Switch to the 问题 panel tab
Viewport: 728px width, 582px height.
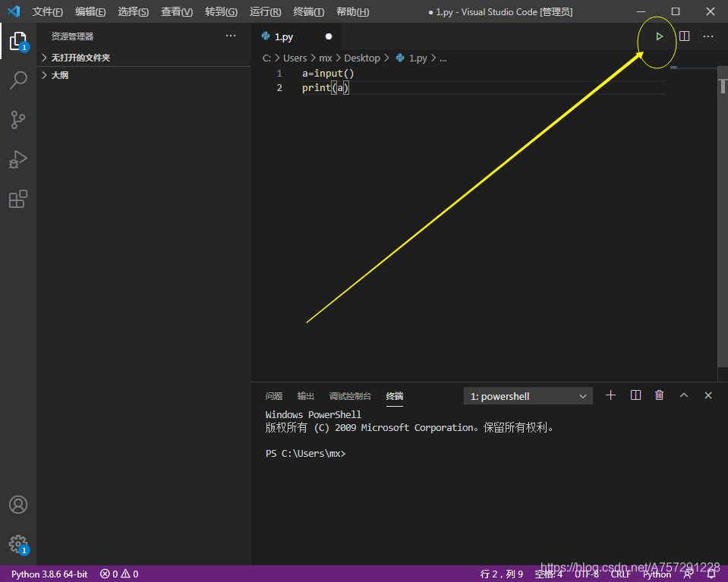[274, 396]
